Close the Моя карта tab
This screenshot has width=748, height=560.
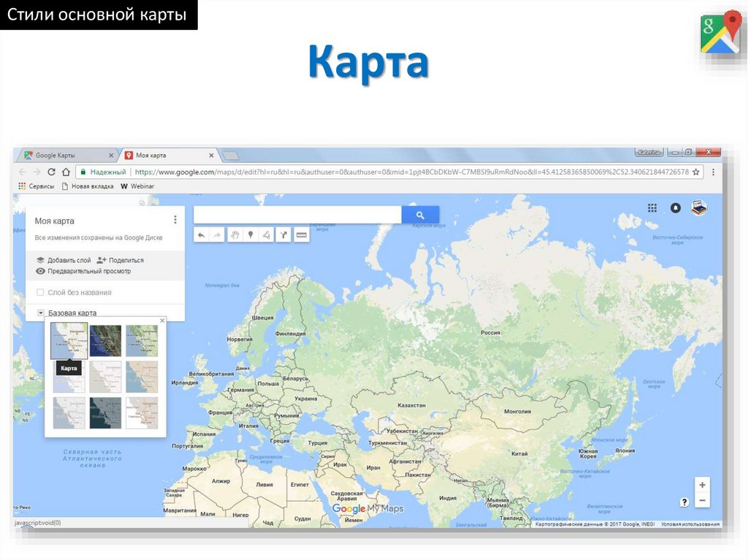point(211,156)
